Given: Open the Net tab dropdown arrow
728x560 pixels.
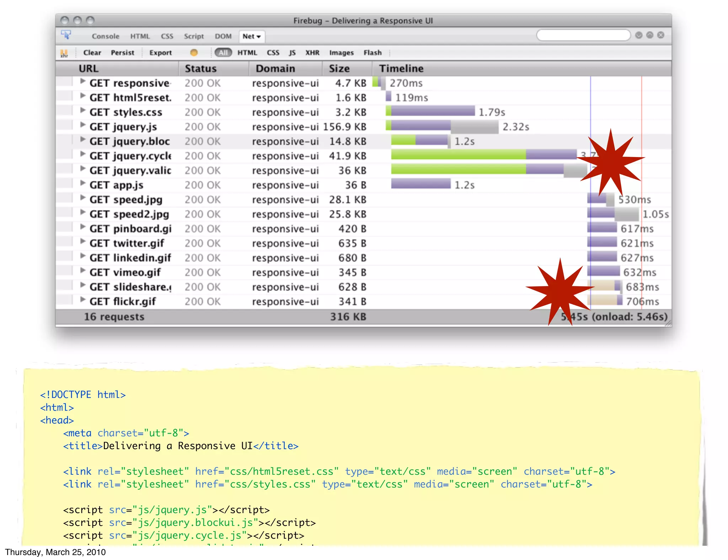Looking at the screenshot, I should (x=259, y=37).
